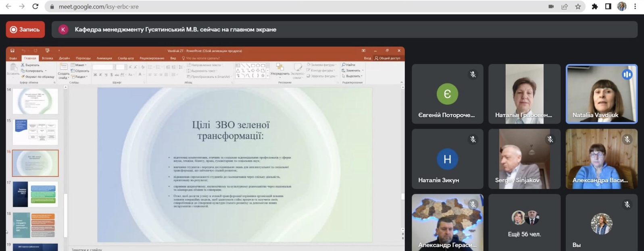This screenshot has width=644, height=251.
Task: Open the camera permission icon in address bar
Action: 551,6
